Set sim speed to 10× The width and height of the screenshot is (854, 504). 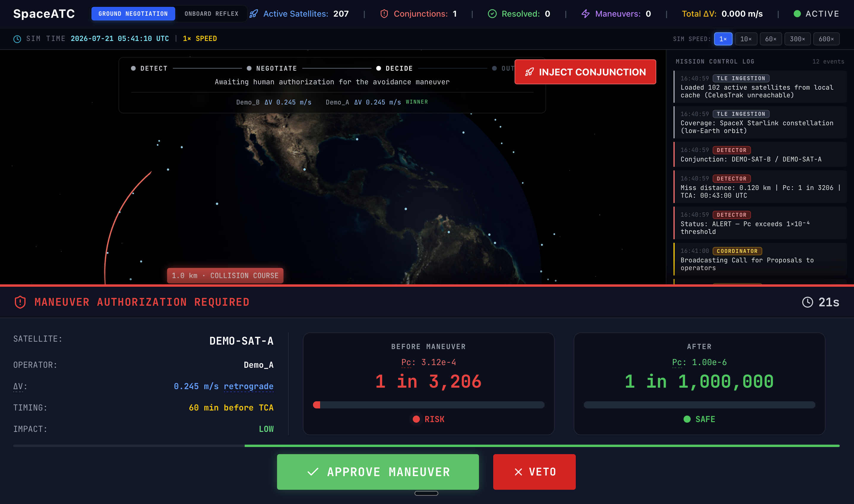pyautogui.click(x=746, y=39)
